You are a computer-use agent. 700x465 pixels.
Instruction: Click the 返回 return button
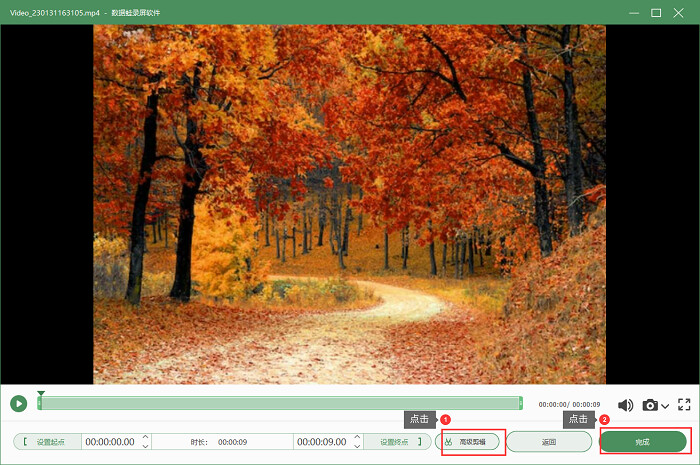point(549,442)
